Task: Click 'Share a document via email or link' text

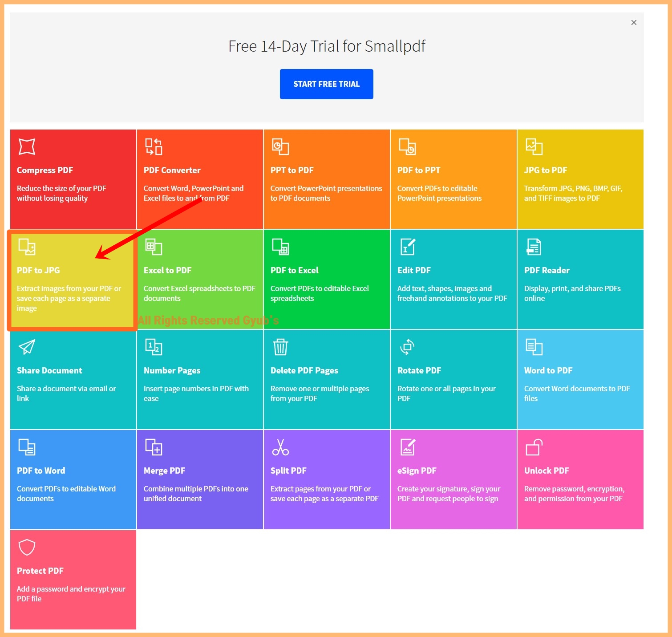Action: (66, 394)
